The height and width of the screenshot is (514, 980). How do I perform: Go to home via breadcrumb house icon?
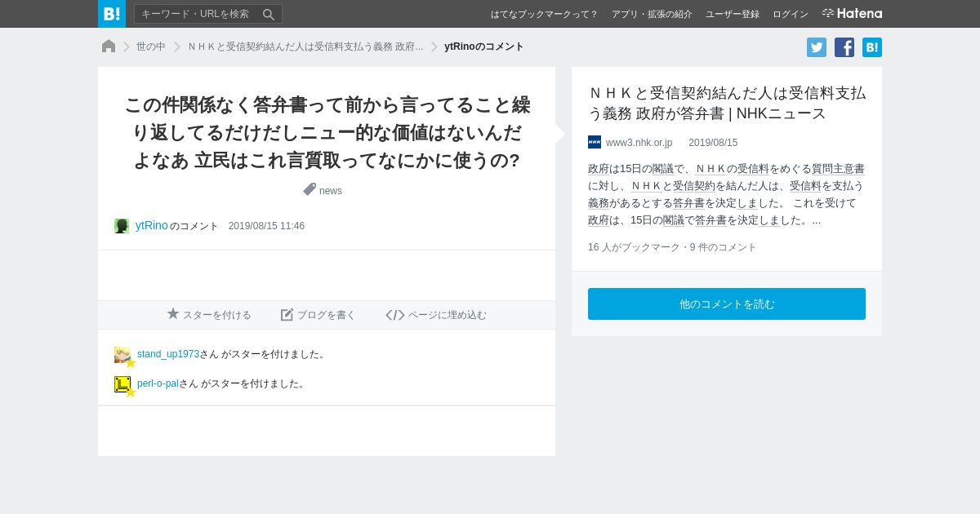coord(109,47)
